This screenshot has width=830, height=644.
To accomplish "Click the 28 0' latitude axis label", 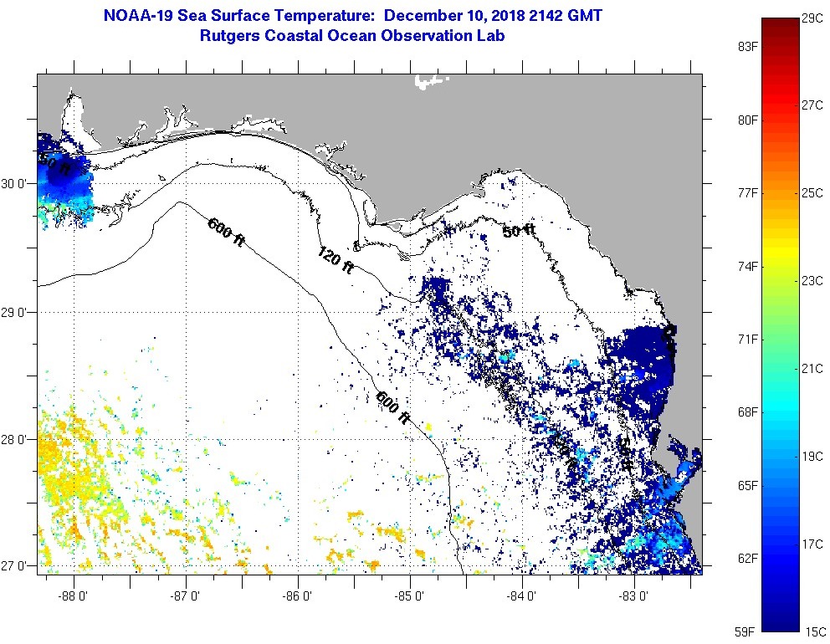I will click(17, 439).
